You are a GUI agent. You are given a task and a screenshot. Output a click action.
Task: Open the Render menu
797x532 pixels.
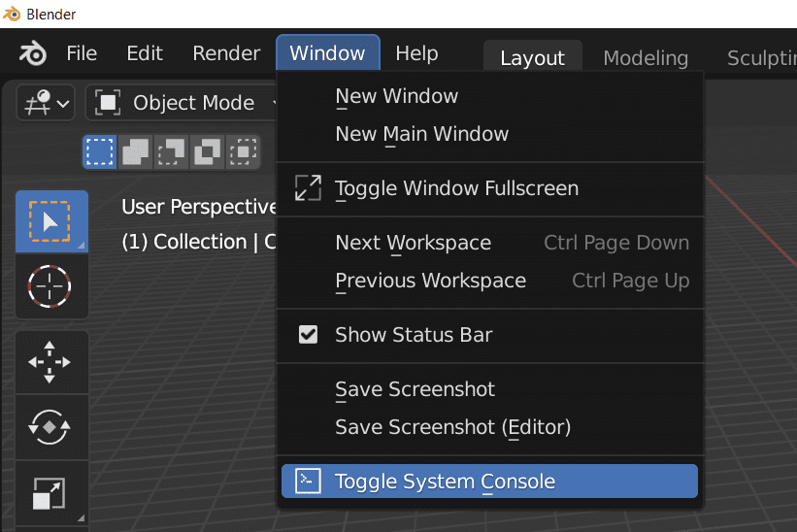click(226, 53)
